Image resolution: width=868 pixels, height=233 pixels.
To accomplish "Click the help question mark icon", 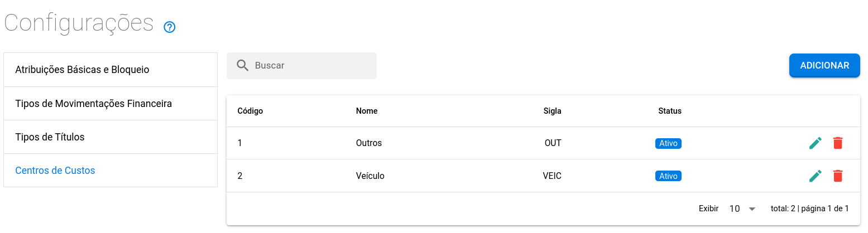I will tap(170, 27).
